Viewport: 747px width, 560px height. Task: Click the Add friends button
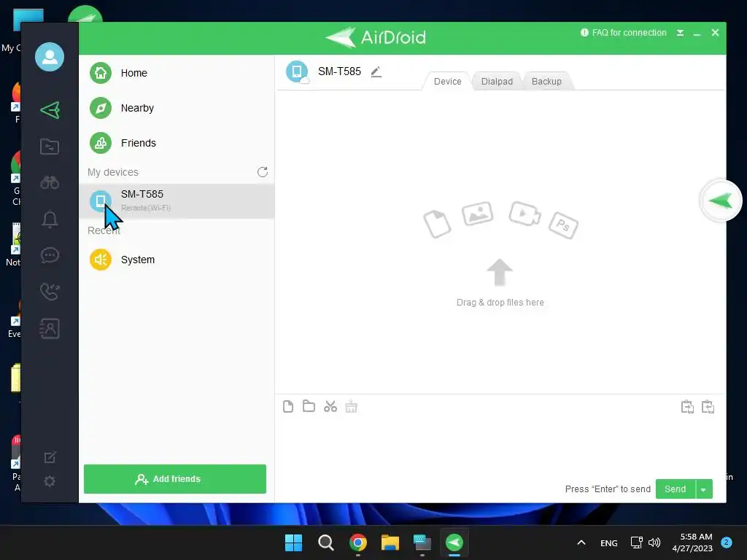(x=175, y=478)
